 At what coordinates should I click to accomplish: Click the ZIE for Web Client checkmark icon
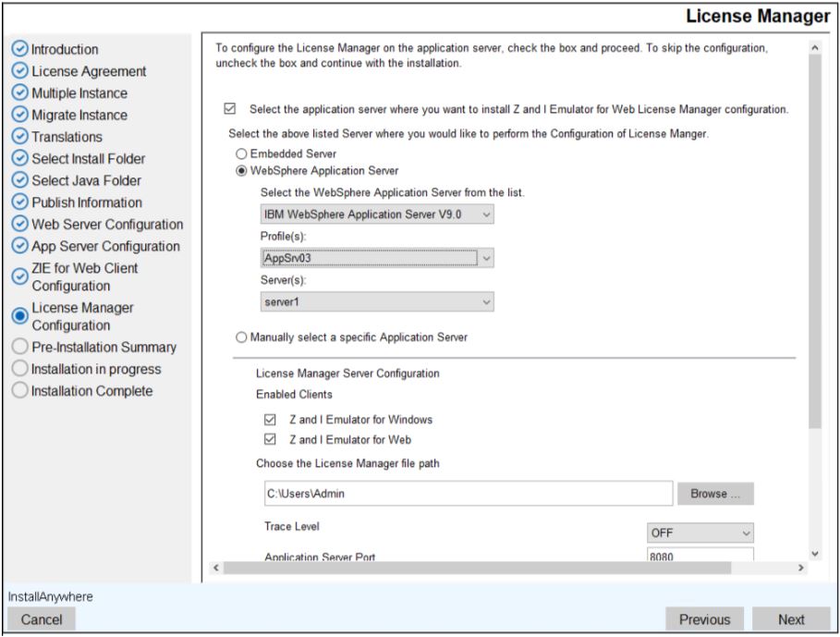pyautogui.click(x=19, y=276)
